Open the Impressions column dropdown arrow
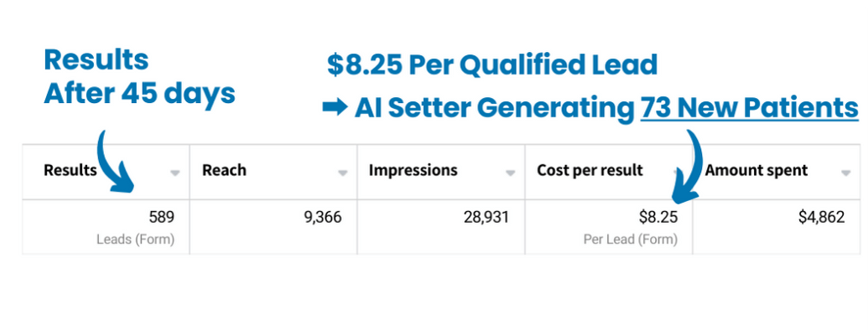This screenshot has width=868, height=330. (511, 173)
